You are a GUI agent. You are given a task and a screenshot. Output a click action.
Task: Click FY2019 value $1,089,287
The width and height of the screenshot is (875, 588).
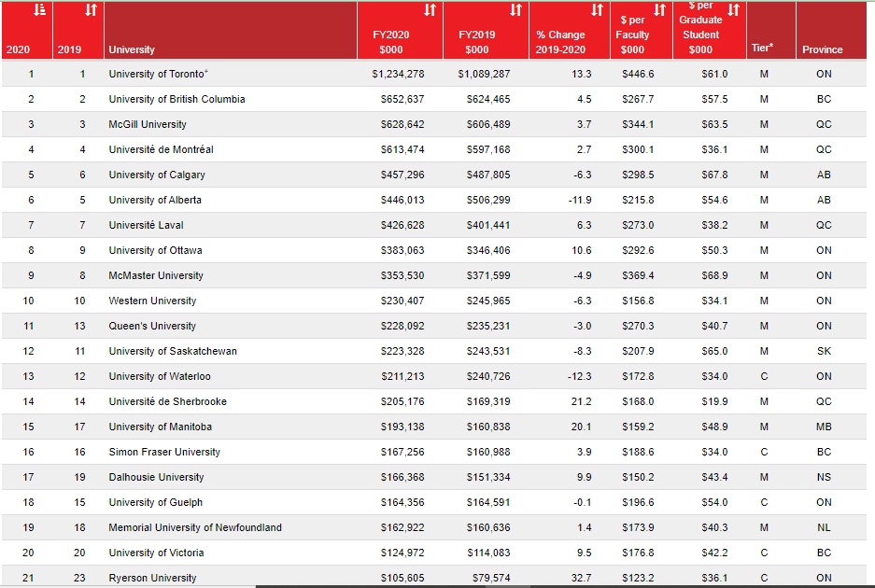coord(484,74)
